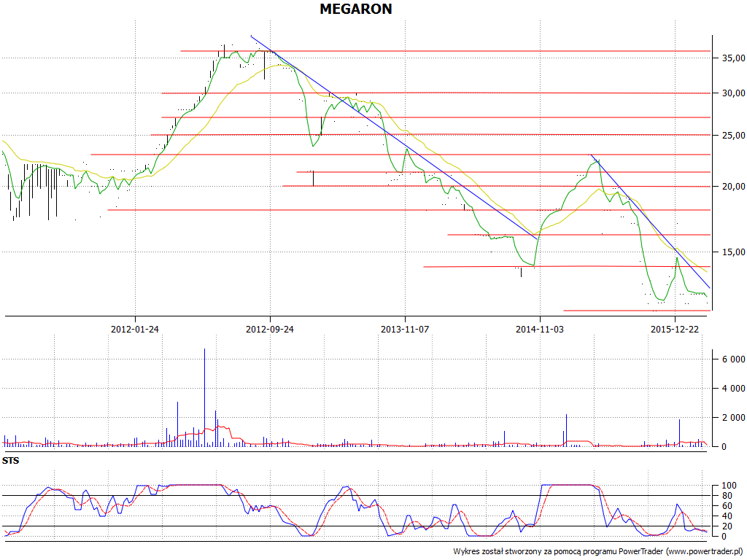Select the 20 level on STS scale
The width and height of the screenshot is (747, 560).
click(x=727, y=526)
